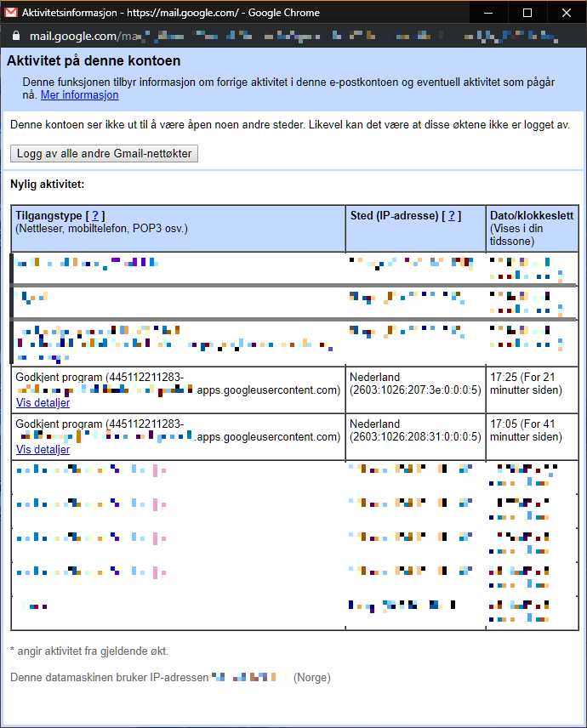
Task: Open the 'Mer informasjon' link
Action: point(79,95)
